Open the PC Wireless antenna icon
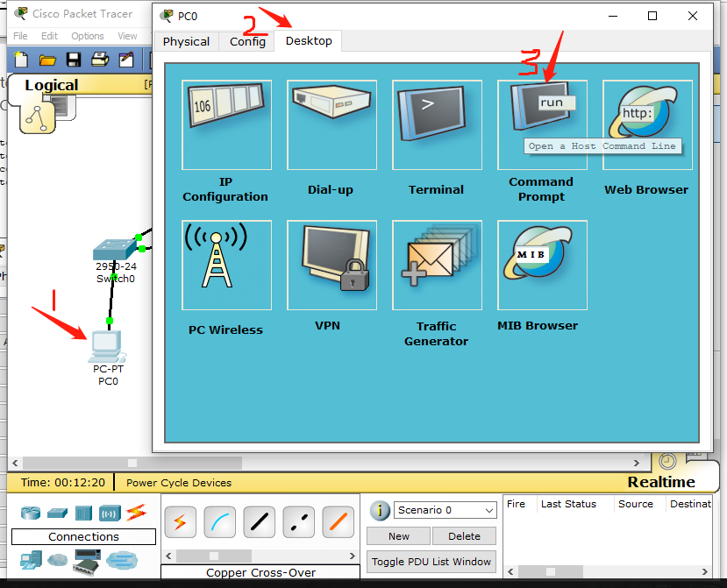This screenshot has width=727, height=588. point(227,265)
